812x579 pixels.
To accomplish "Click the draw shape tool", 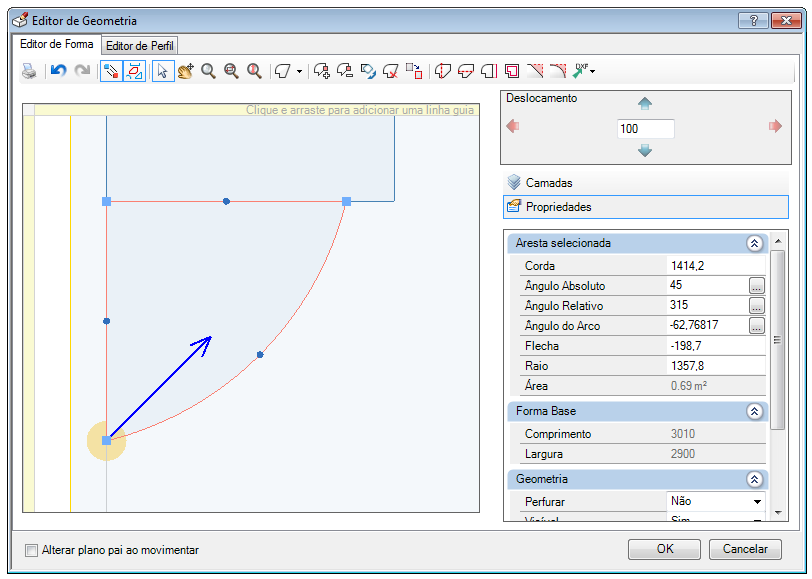I will click(x=283, y=71).
